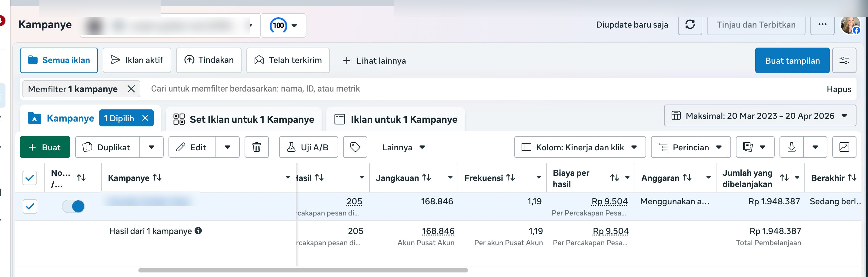
Task: Sort by the No column arrows
Action: (x=81, y=178)
